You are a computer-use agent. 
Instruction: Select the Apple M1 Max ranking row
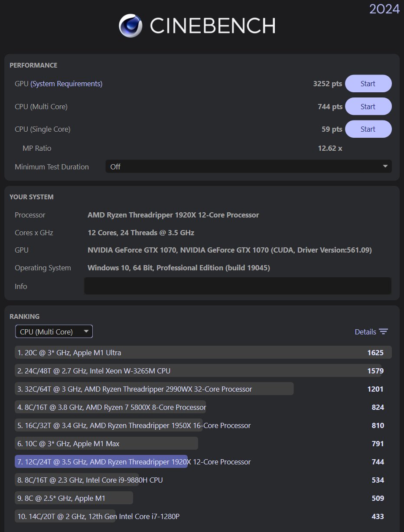[x=203, y=443]
